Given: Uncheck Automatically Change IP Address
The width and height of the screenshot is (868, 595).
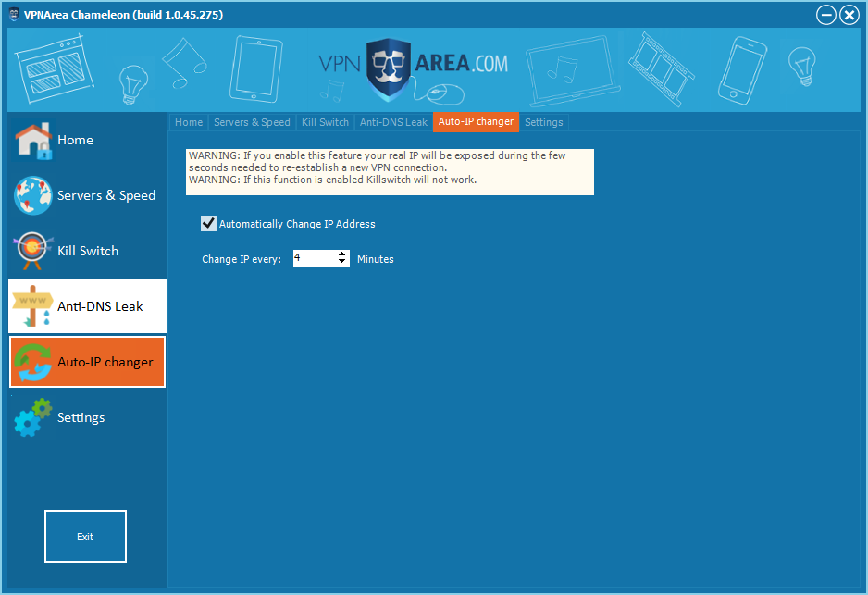Looking at the screenshot, I should pos(209,224).
